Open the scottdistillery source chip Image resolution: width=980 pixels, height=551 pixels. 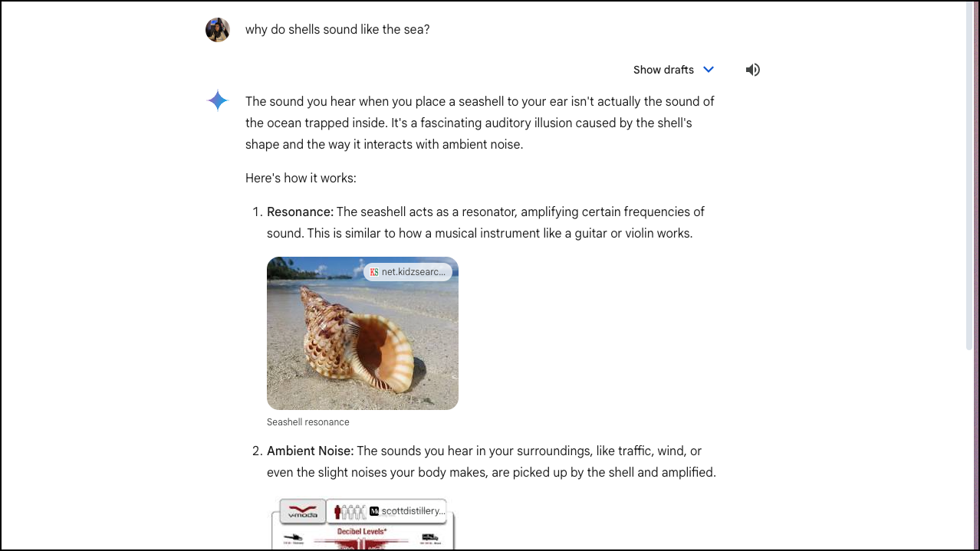coord(407,511)
